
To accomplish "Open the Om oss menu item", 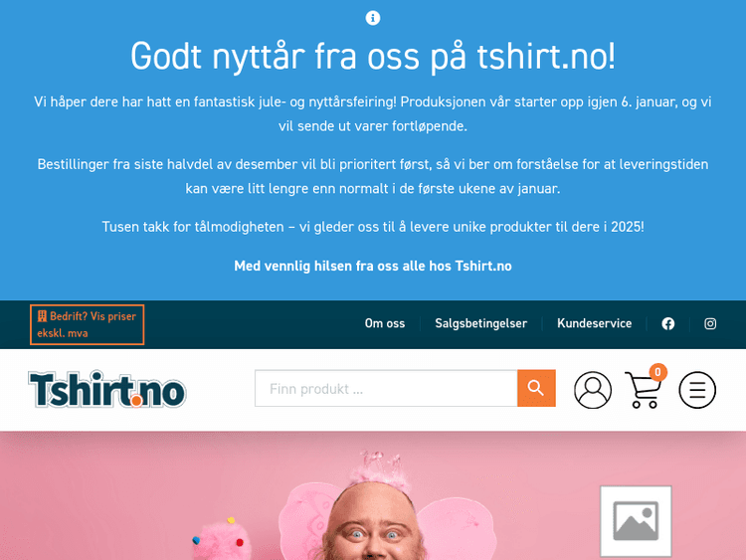I will click(x=384, y=323).
